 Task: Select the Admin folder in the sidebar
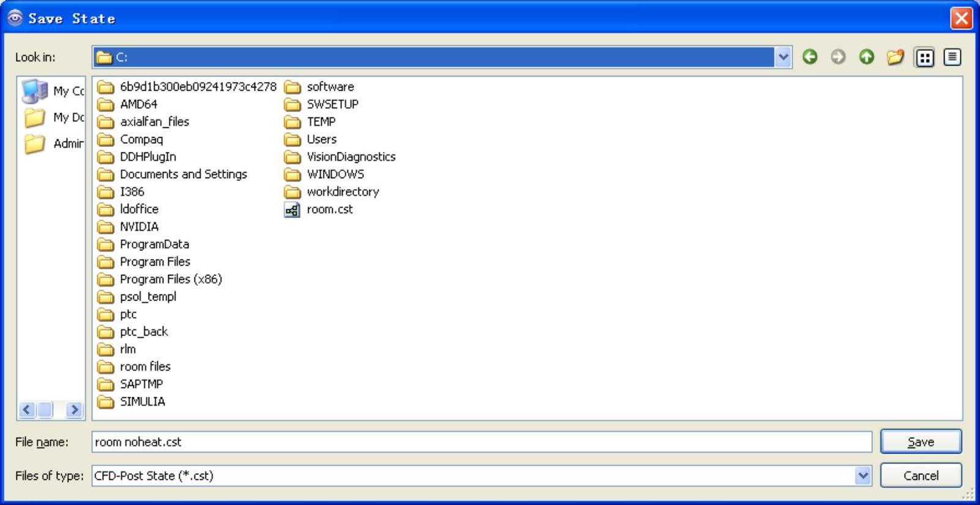coord(53,144)
